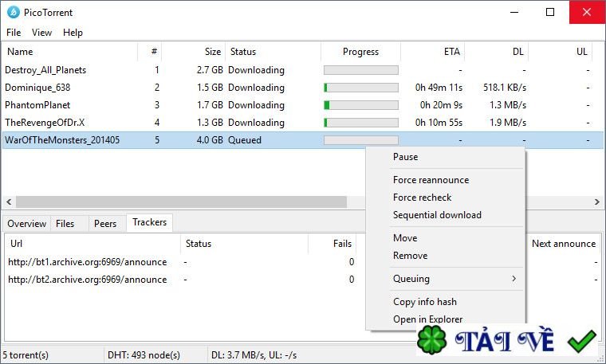606x364 pixels.
Task: Sort torrents by ETA column
Action: 432,52
